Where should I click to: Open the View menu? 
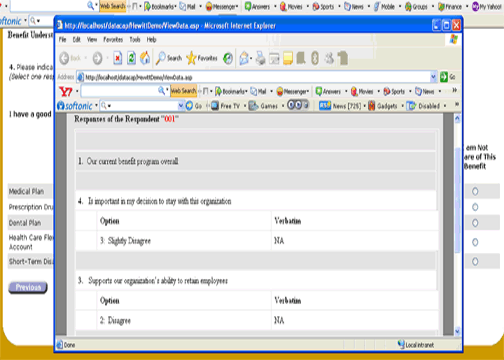coord(92,40)
